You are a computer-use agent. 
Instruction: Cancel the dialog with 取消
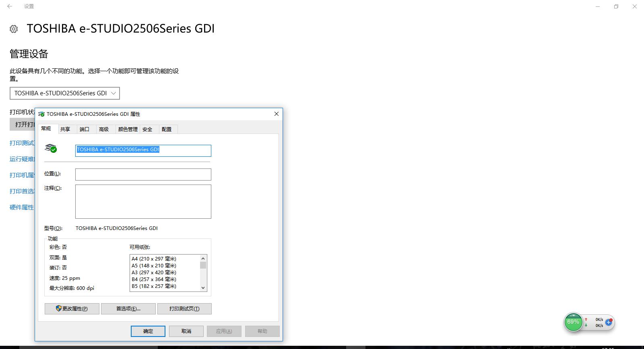point(186,331)
